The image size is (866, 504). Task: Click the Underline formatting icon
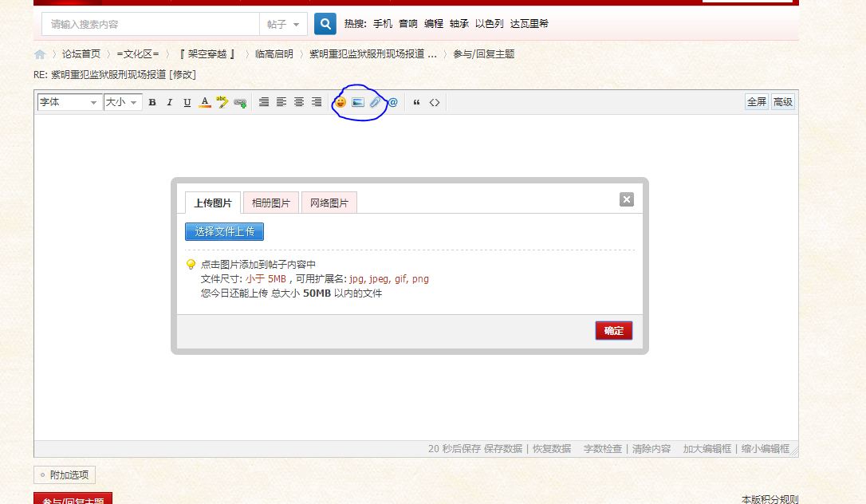click(187, 102)
